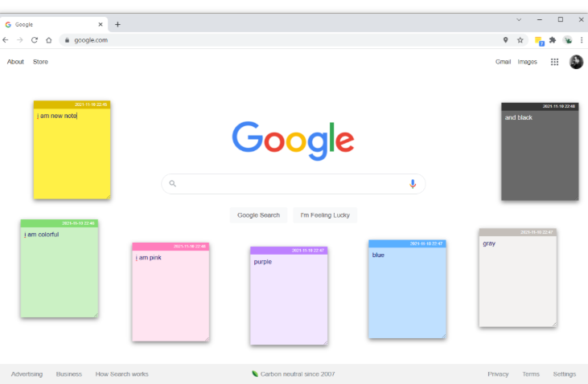Click the pink note's resize corner handle
588x384 pixels.
coord(207,339)
